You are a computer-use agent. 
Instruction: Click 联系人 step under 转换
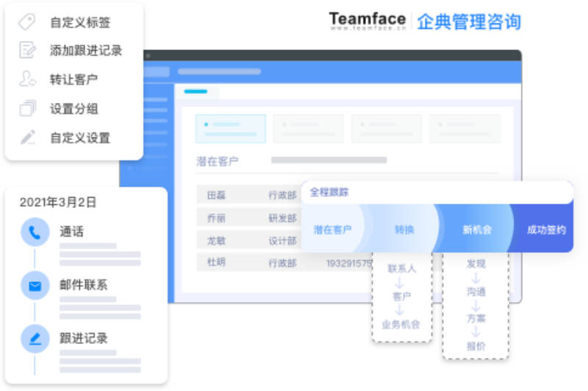[401, 268]
